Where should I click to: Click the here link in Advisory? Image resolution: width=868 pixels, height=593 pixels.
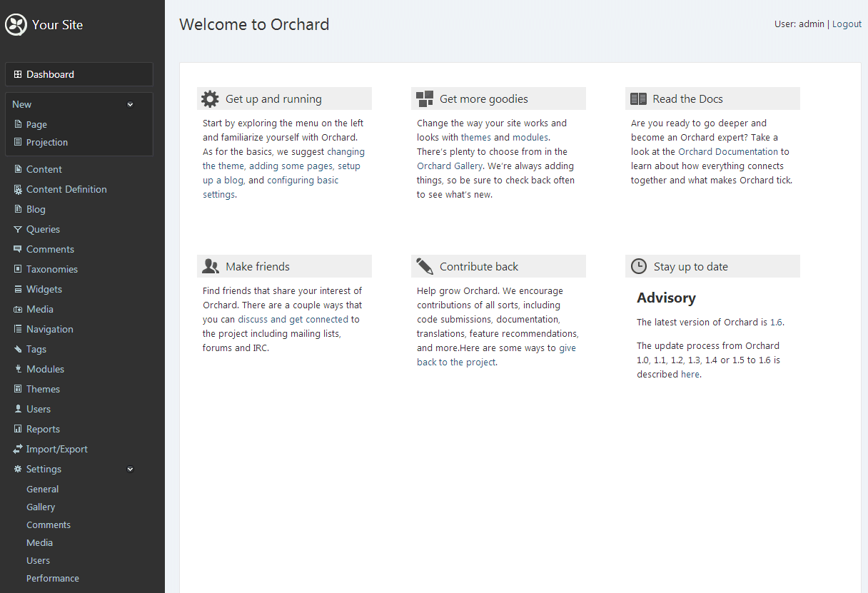690,374
